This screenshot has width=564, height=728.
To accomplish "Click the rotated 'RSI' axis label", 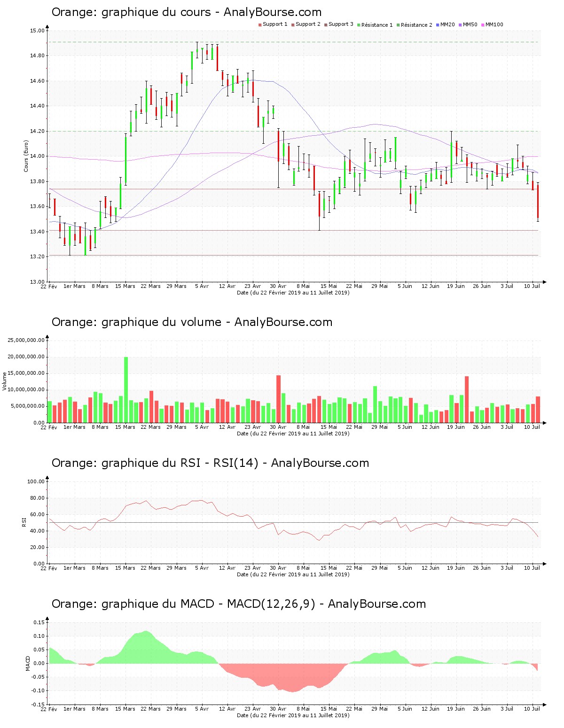I will tap(24, 522).
